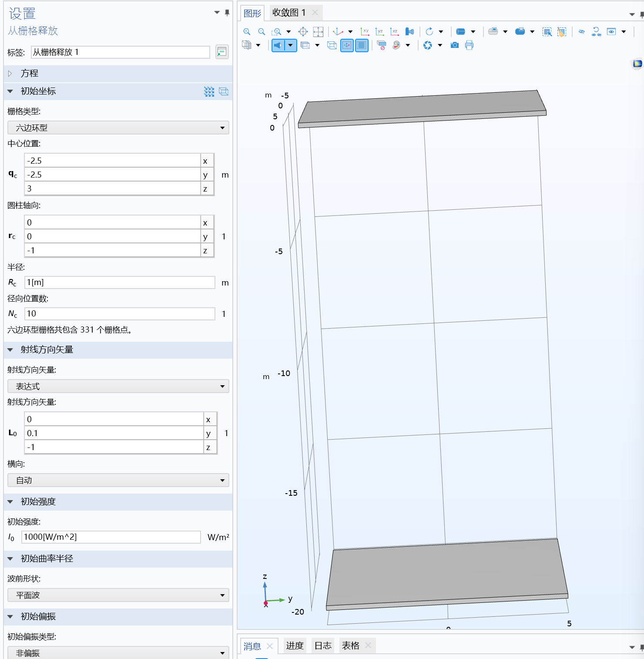This screenshot has height=659, width=644.
Task: Switch to the 日志 tab
Action: tap(322, 646)
